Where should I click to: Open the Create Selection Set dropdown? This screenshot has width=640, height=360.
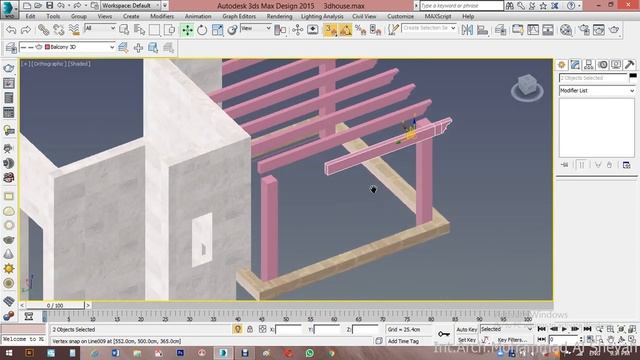click(429, 28)
